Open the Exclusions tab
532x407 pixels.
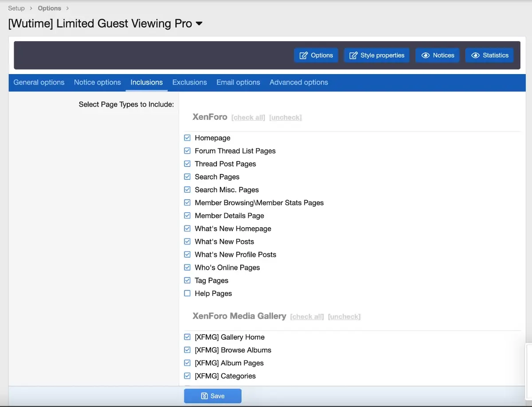click(189, 83)
